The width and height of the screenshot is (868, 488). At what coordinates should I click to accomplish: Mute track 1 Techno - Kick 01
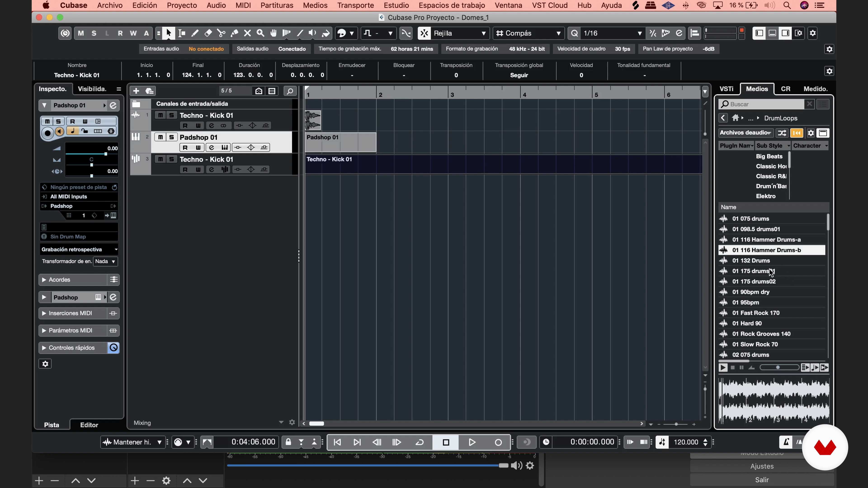tap(161, 115)
